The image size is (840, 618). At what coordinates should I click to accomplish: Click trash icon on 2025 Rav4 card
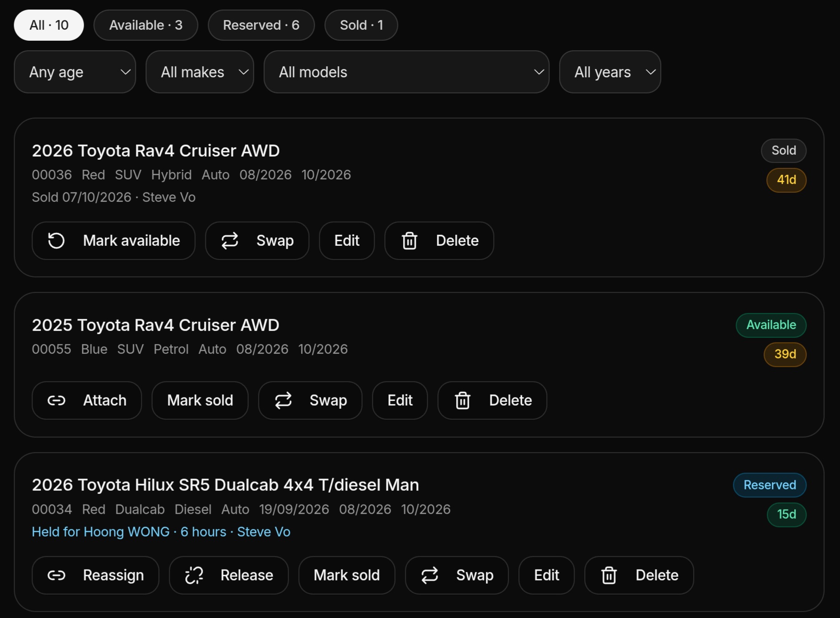pyautogui.click(x=463, y=401)
